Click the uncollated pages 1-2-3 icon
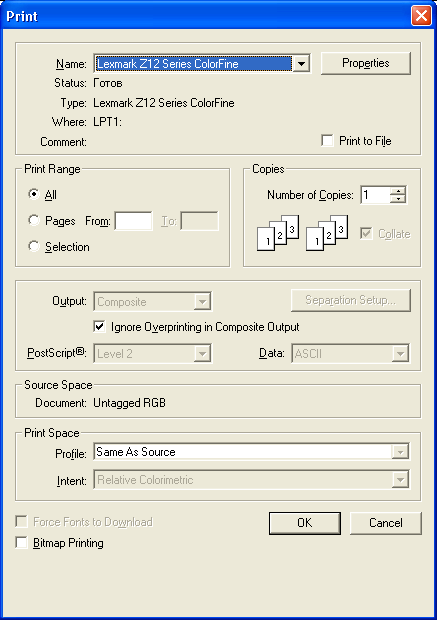This screenshot has height=620, width=437. coord(278,233)
